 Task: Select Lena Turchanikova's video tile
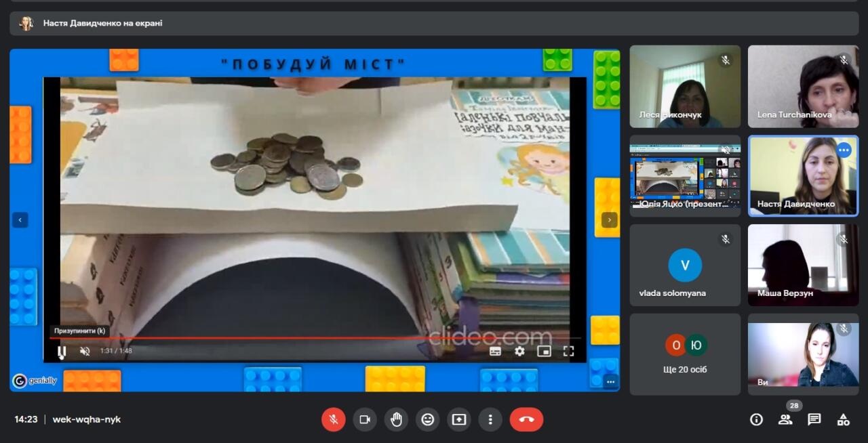(803, 87)
